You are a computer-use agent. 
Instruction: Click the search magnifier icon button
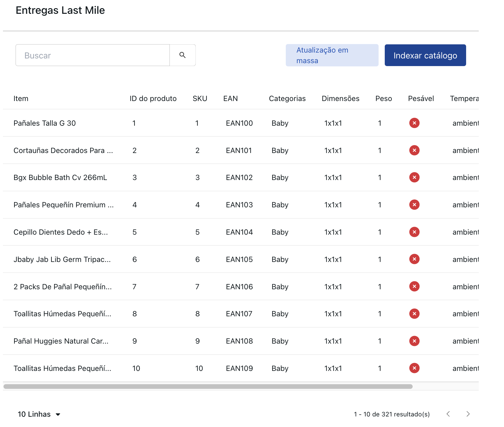pos(182,55)
